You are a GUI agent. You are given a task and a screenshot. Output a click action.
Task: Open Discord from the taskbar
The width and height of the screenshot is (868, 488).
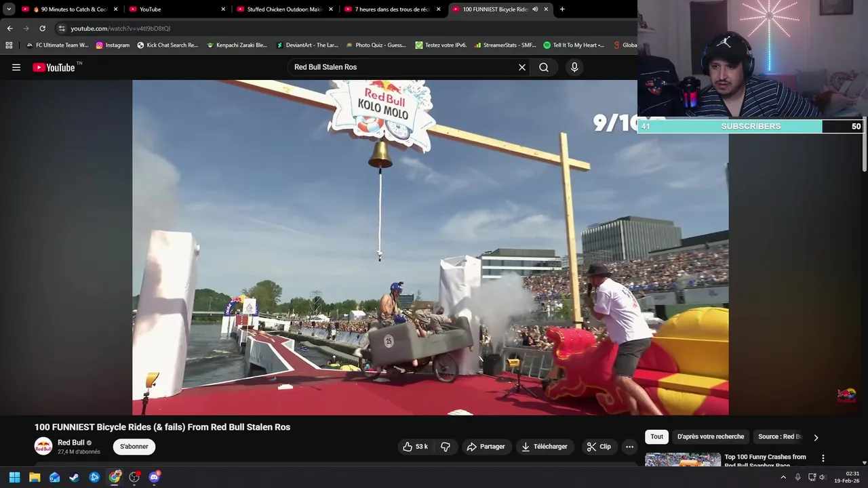155,477
